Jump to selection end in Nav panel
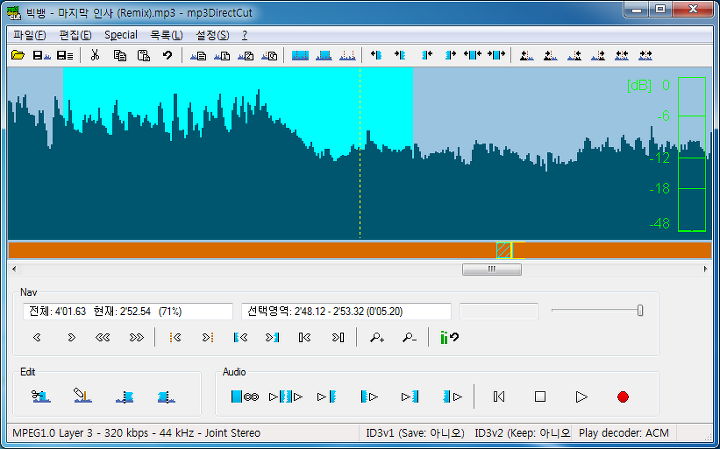Screen dimensions: 720x449 [x=272, y=337]
